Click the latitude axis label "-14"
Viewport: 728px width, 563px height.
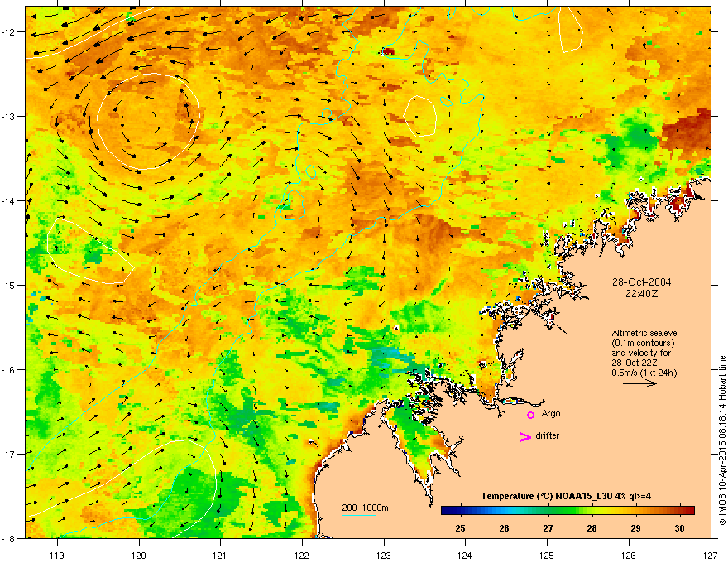tap(8, 201)
